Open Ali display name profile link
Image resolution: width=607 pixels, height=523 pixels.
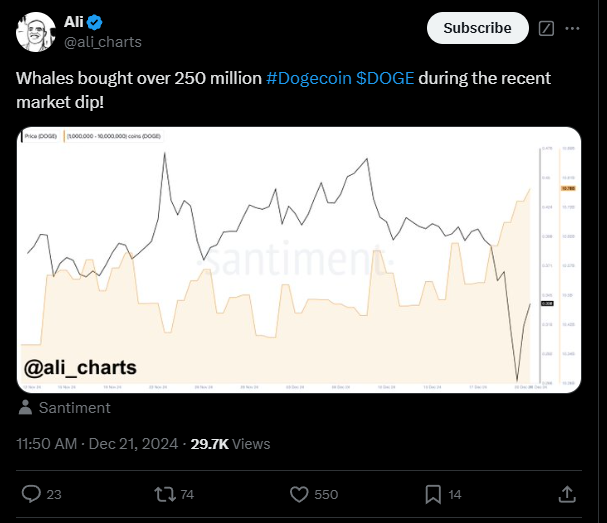(74, 22)
